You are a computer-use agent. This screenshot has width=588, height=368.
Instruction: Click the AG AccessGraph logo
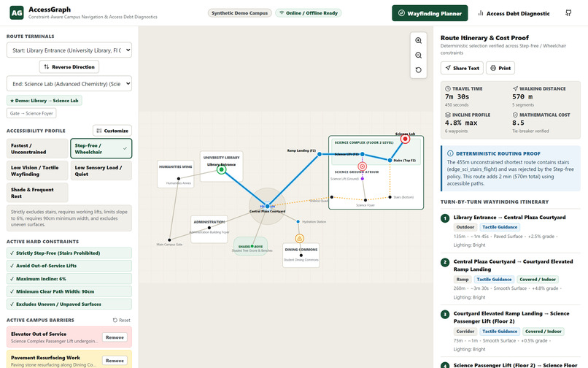click(x=17, y=12)
